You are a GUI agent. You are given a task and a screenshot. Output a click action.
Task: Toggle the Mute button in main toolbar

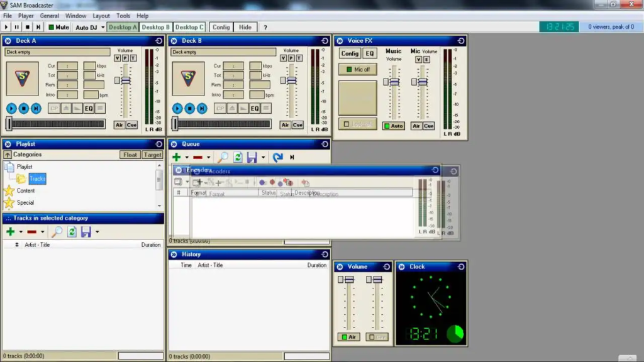point(58,27)
